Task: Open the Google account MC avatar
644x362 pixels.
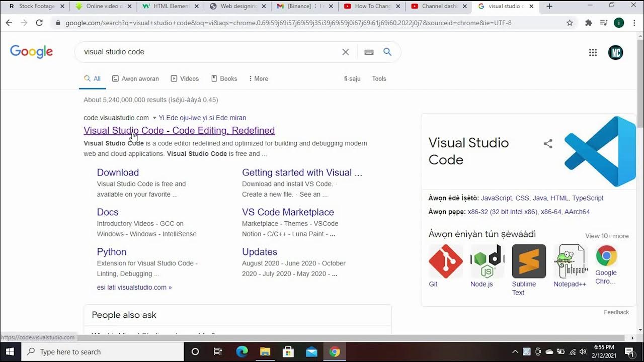Action: [616, 52]
